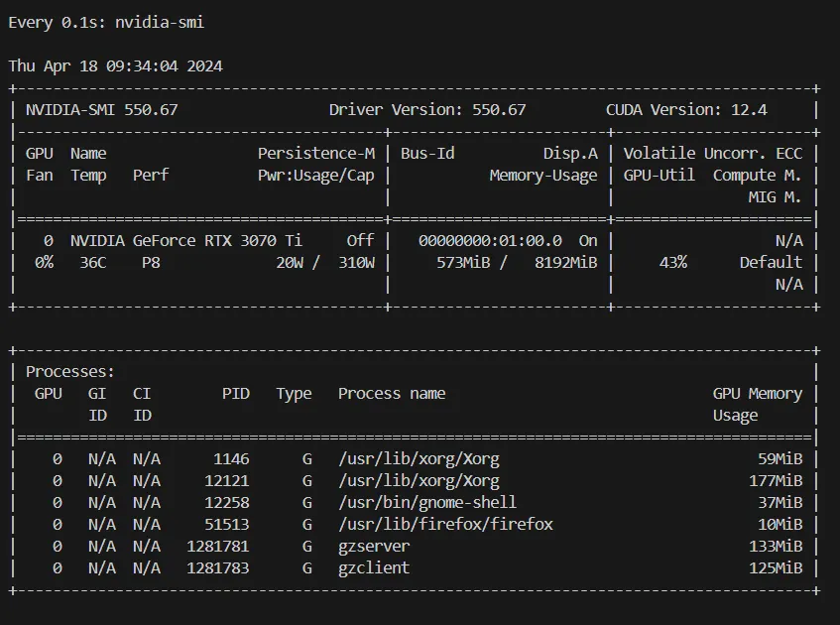Click the Bus-Id value 00000000:01:00.0

(x=490, y=240)
